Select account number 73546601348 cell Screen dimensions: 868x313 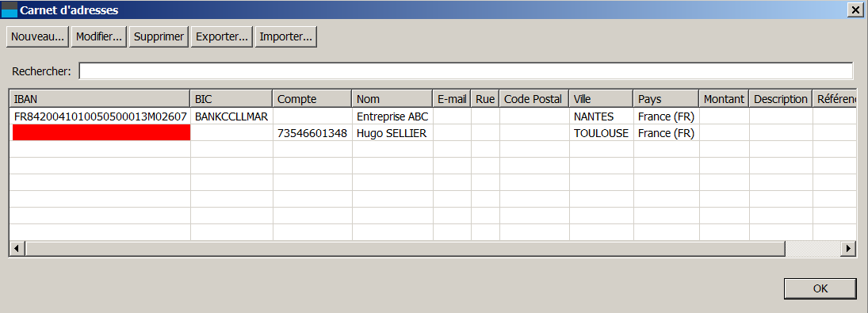(312, 133)
